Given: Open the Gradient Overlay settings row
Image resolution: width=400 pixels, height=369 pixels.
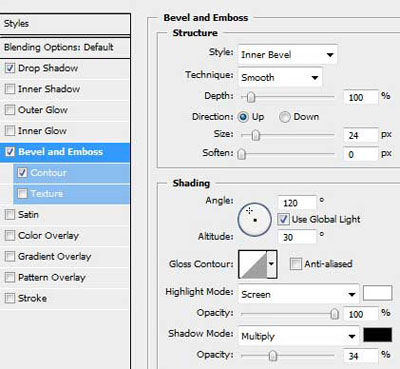Looking at the screenshot, I should [x=65, y=256].
